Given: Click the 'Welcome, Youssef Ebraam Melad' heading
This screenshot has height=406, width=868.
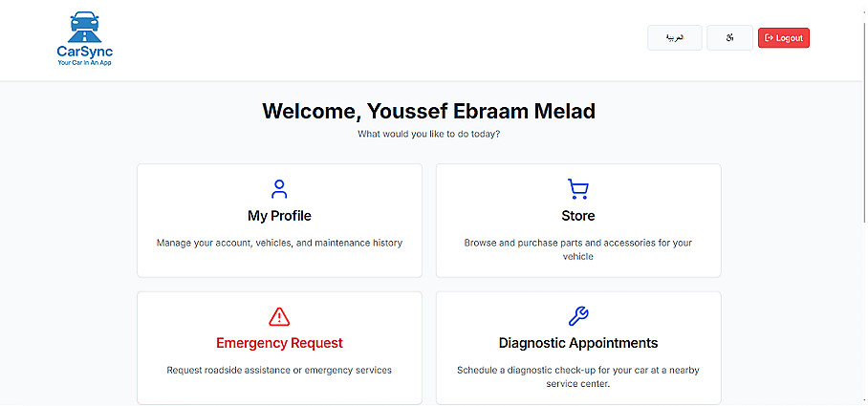Looking at the screenshot, I should pos(429,111).
